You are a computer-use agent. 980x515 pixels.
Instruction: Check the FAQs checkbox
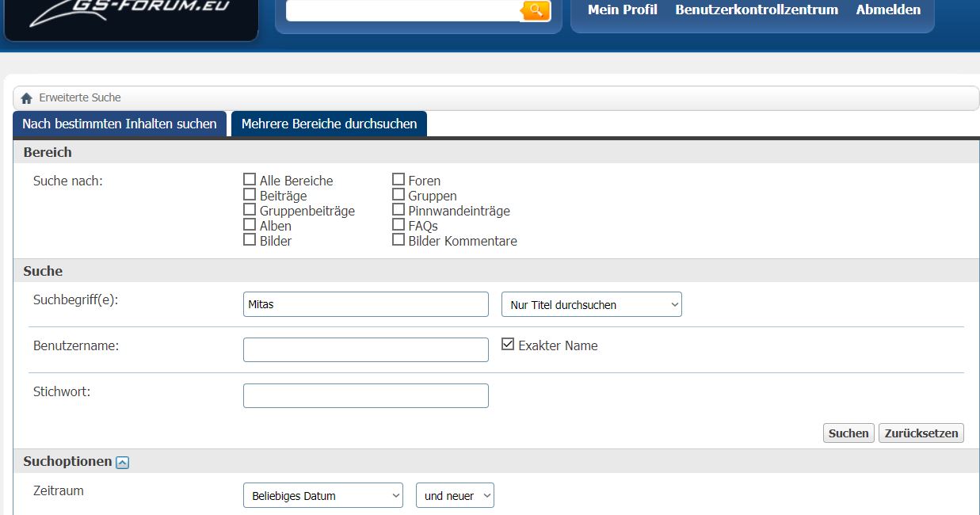click(398, 225)
